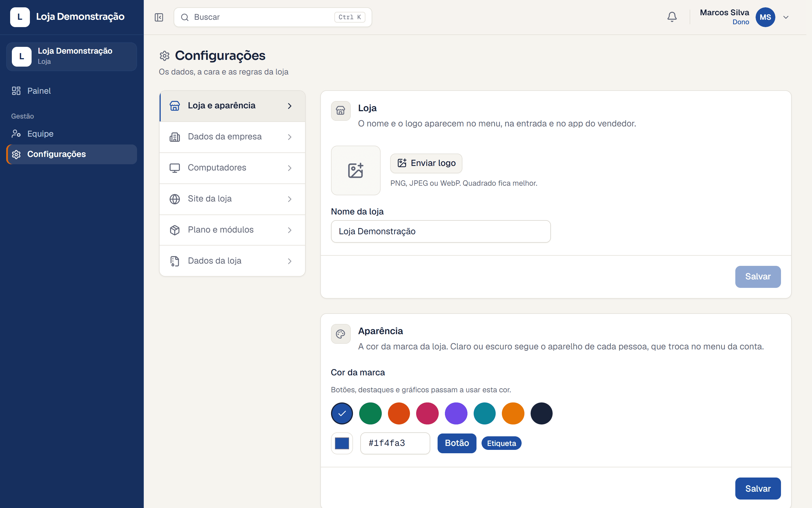Open the Loja Demonstração store switcher card
This screenshot has width=812, height=508.
71,56
